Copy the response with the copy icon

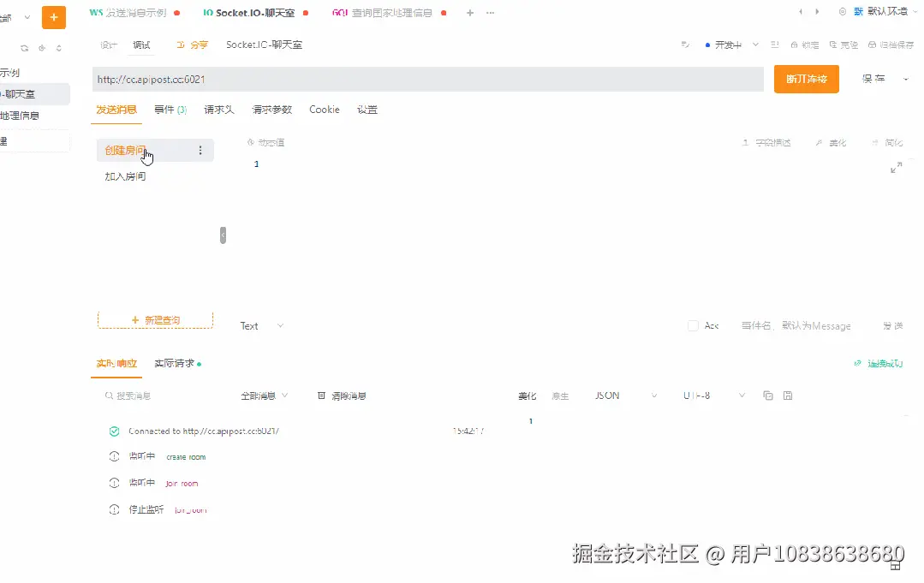click(768, 396)
